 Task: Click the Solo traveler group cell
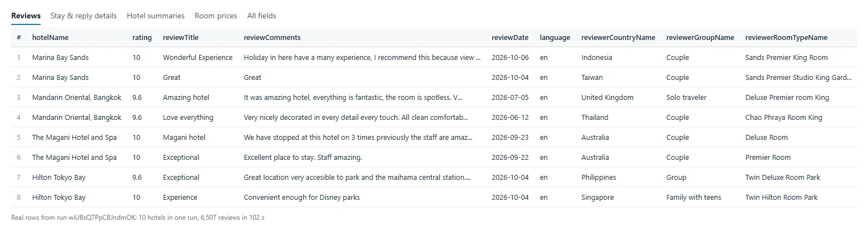click(686, 98)
